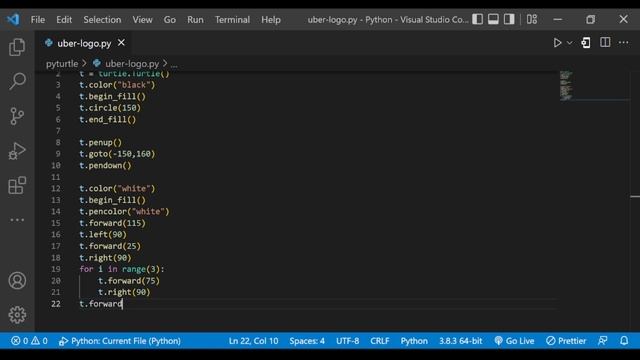Open the Selection menu
Image resolution: width=640 pixels, height=360 pixels.
(x=102, y=20)
